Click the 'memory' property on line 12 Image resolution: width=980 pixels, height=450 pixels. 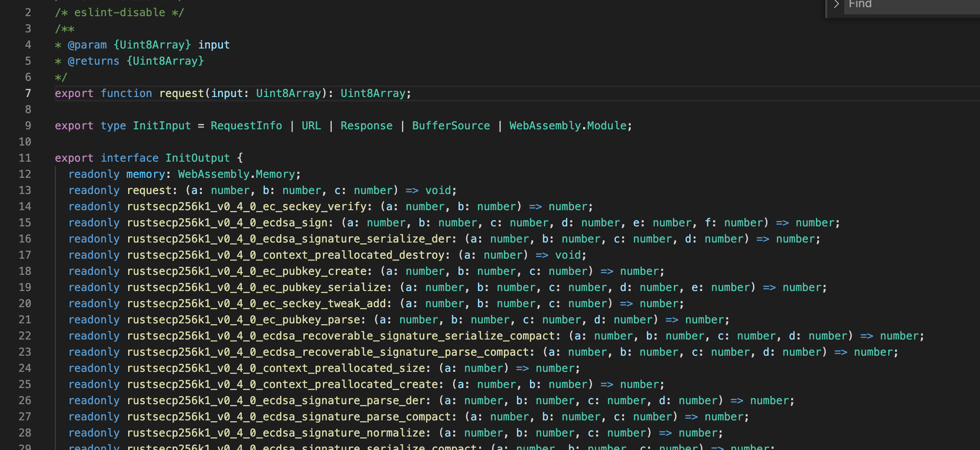click(146, 174)
